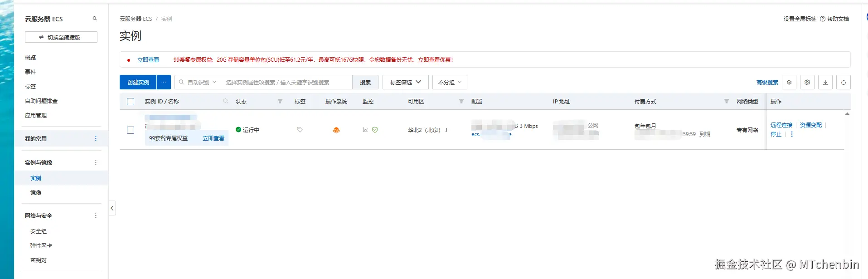Viewport: 868px width, 279px height.
Task: Open more options for 我的常用
Action: (96, 138)
